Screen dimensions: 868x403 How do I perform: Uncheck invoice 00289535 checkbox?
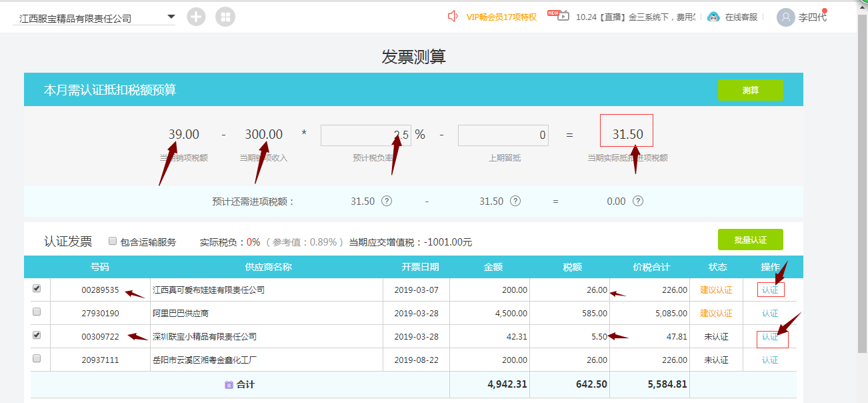click(37, 289)
